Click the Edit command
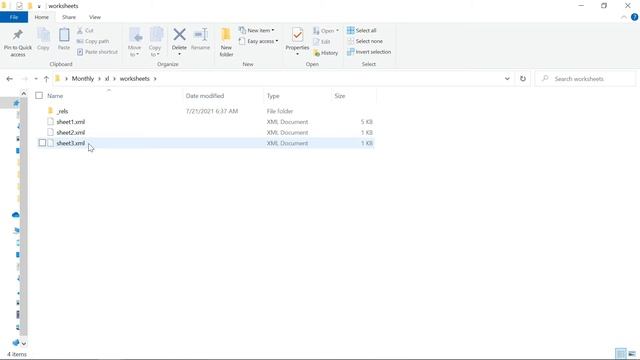 pyautogui.click(x=322, y=42)
